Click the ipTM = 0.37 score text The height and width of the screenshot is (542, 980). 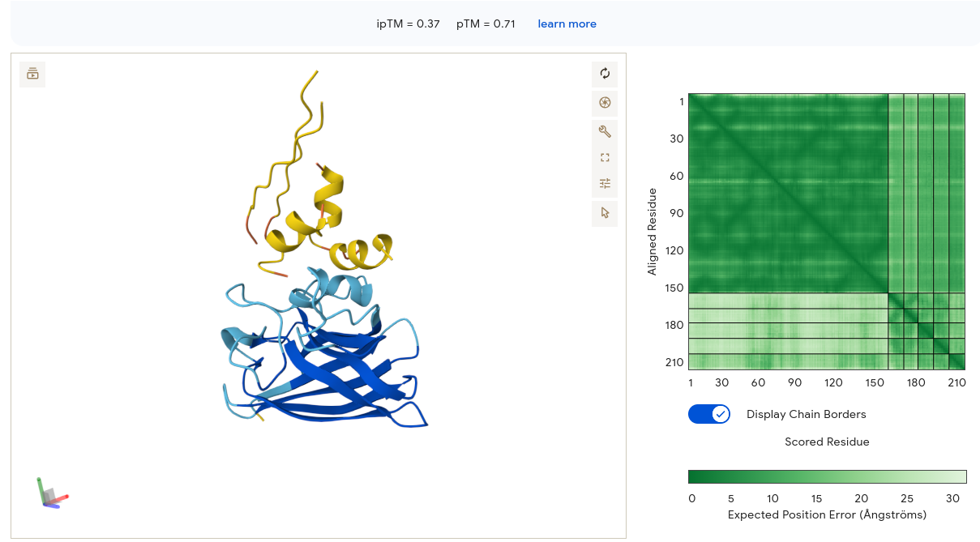pos(409,24)
